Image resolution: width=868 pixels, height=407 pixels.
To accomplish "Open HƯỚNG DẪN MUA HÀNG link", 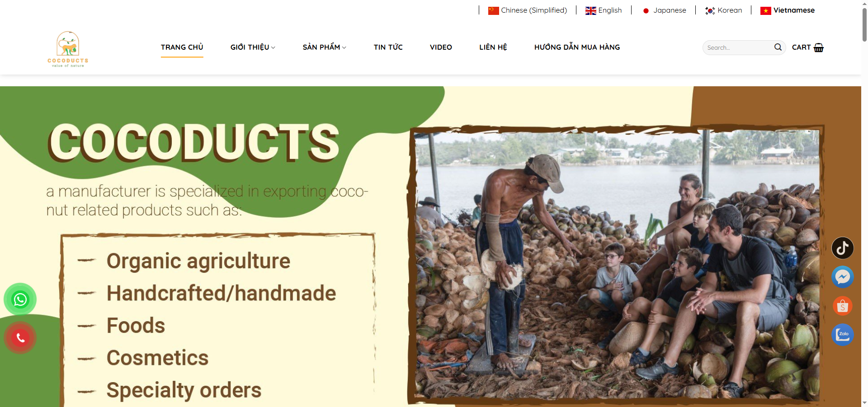I will click(x=577, y=47).
